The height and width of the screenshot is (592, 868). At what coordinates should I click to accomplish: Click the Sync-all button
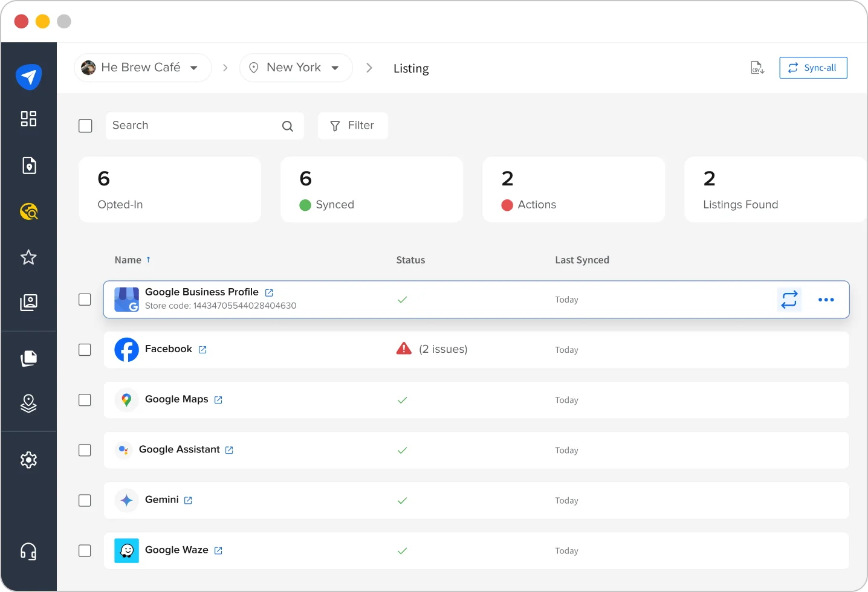click(813, 68)
